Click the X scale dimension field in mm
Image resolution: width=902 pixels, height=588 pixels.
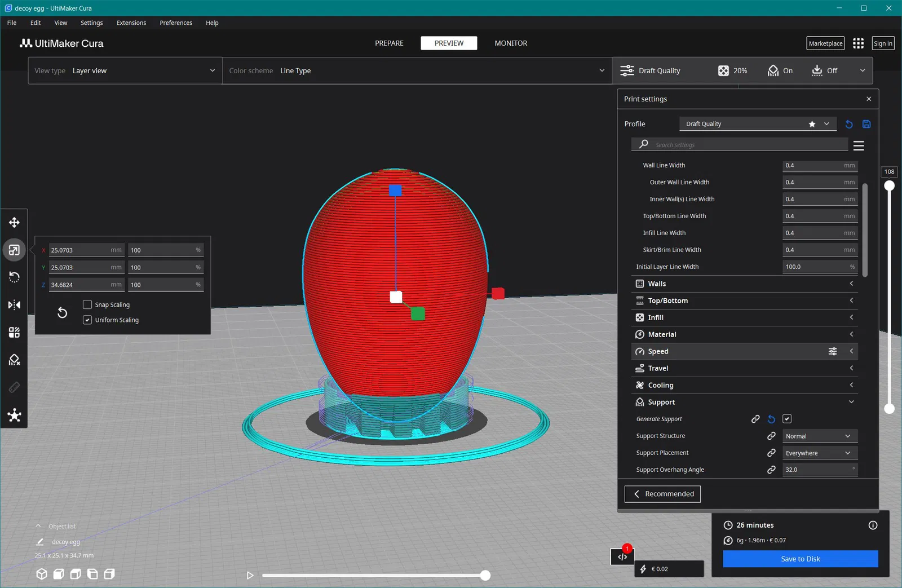87,250
